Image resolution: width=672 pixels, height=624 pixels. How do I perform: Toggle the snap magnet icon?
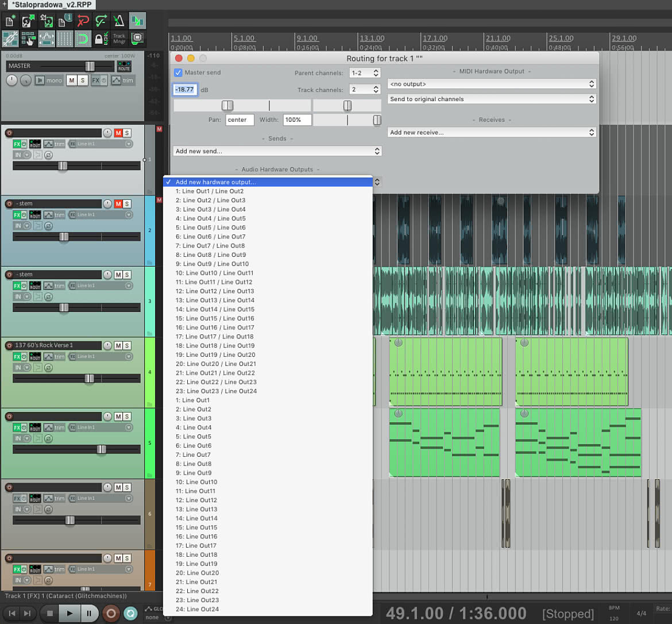click(83, 39)
